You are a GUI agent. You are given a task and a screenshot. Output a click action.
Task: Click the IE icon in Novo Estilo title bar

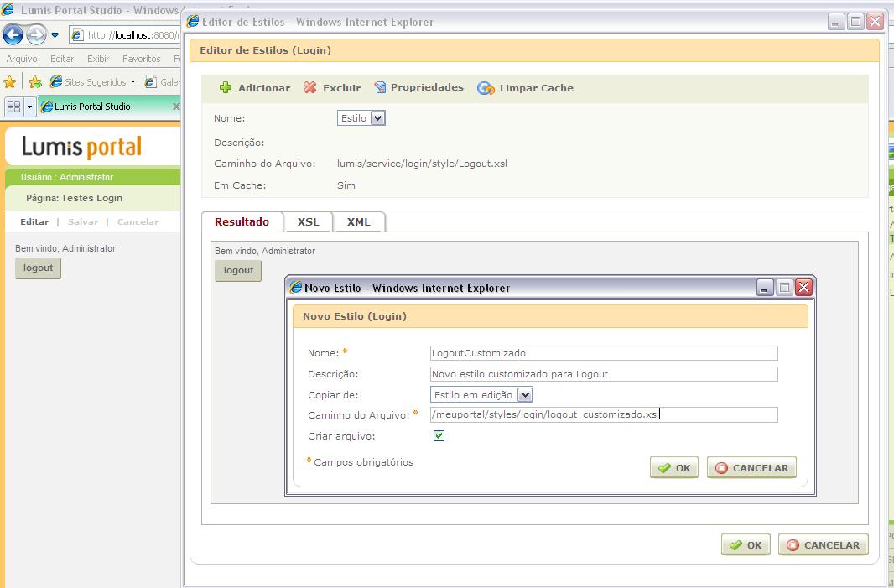pos(296,287)
